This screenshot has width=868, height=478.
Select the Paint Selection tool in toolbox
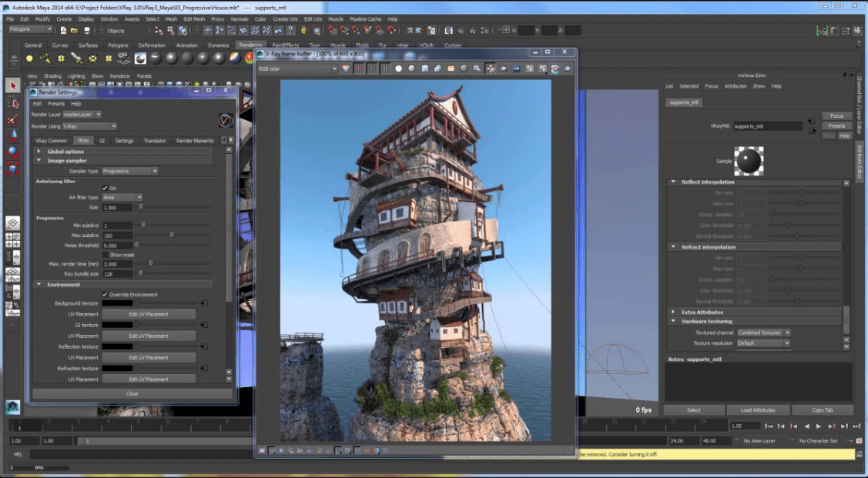point(12,119)
